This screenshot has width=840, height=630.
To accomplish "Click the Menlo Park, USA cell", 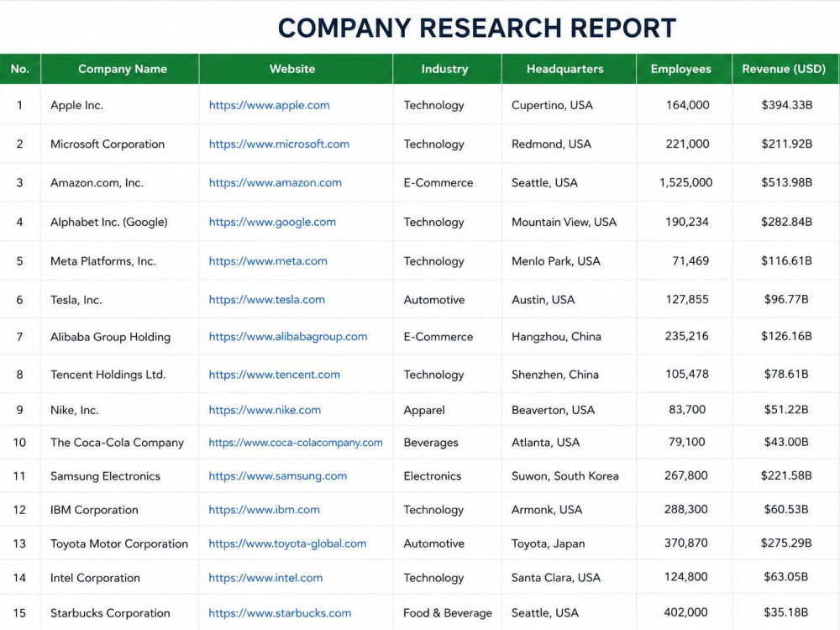I will point(569,261).
